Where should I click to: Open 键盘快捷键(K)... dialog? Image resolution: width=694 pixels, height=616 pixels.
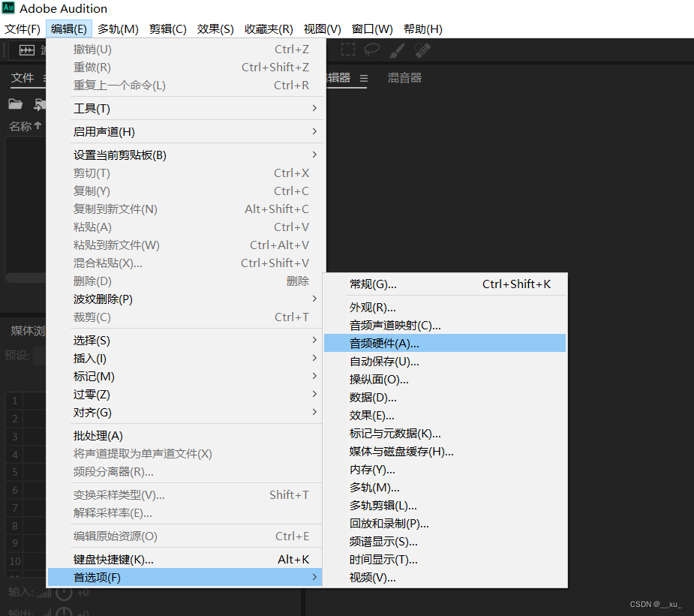point(186,560)
